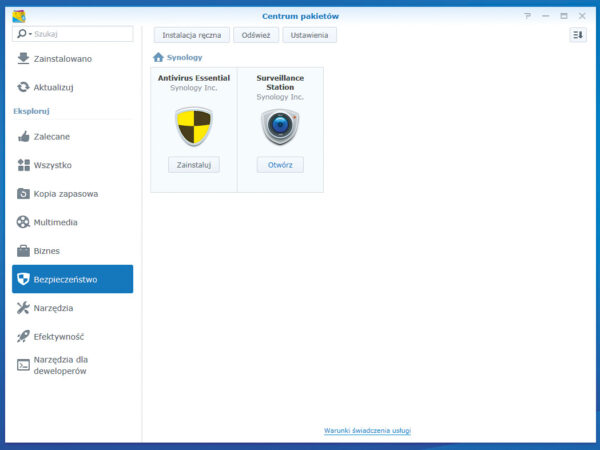
Task: Click the Synology home icon
Action: pyautogui.click(x=158, y=58)
